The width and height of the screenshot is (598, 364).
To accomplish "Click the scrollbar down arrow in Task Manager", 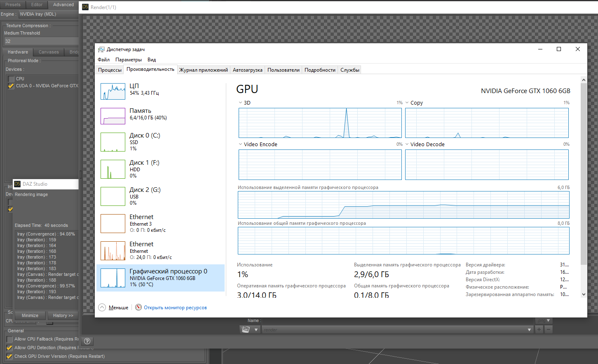I will pyautogui.click(x=584, y=294).
